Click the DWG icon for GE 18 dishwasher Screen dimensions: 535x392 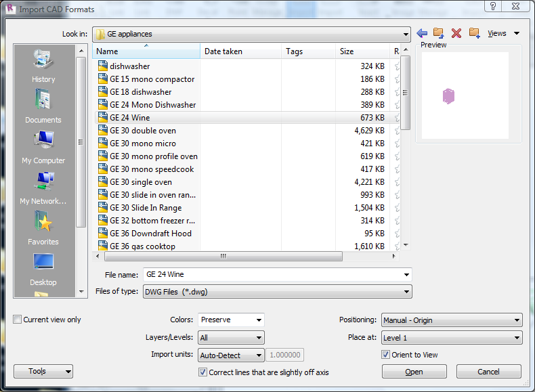pyautogui.click(x=103, y=91)
